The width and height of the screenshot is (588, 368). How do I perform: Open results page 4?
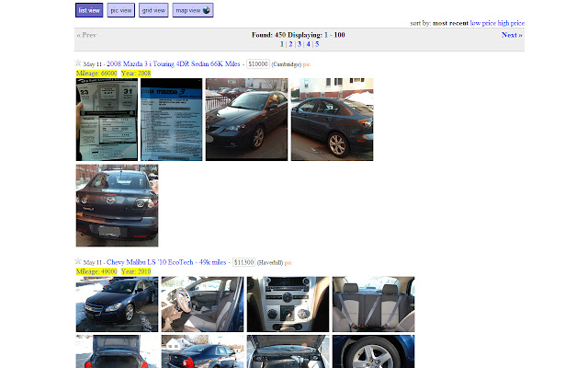(309, 44)
